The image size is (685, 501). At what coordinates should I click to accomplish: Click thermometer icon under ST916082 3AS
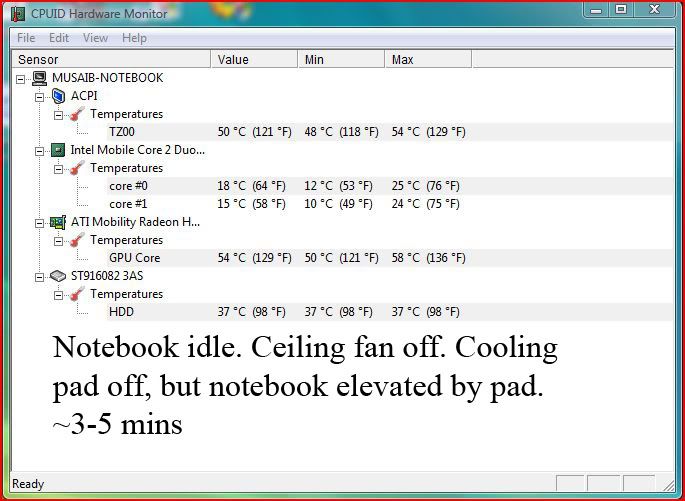point(77,294)
